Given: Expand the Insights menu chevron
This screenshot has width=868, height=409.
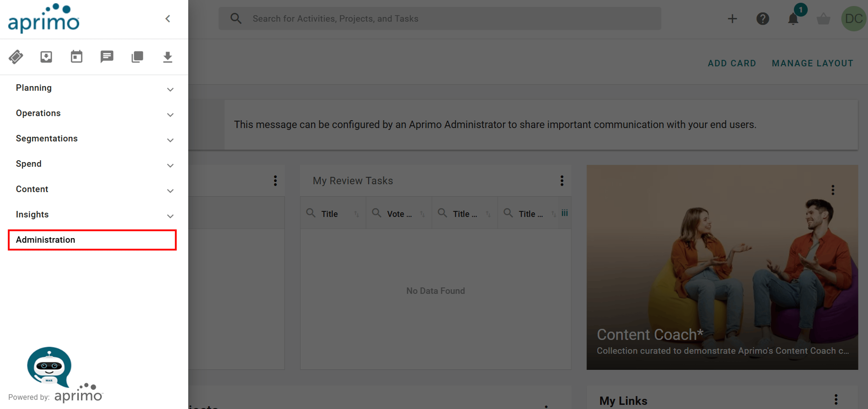Looking at the screenshot, I should (x=170, y=216).
